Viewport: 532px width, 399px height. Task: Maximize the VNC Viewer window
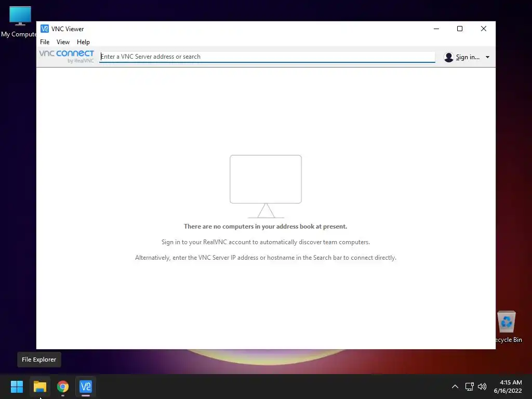pos(460,29)
